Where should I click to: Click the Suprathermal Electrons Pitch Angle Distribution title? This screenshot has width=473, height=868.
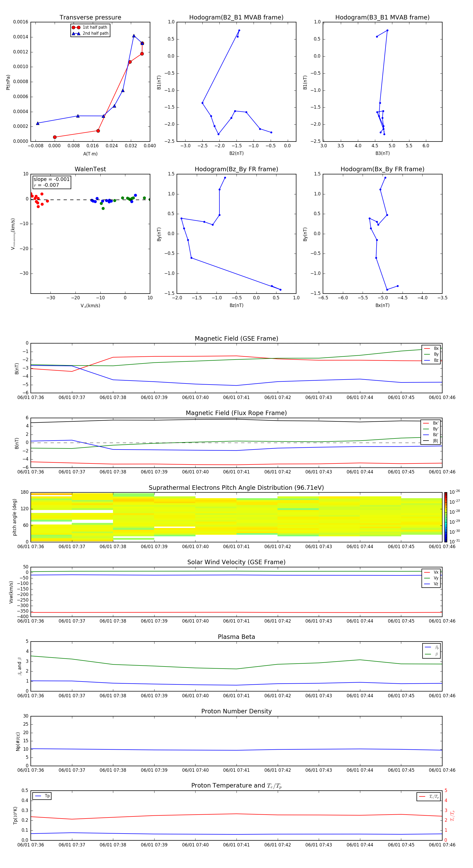tap(236, 488)
